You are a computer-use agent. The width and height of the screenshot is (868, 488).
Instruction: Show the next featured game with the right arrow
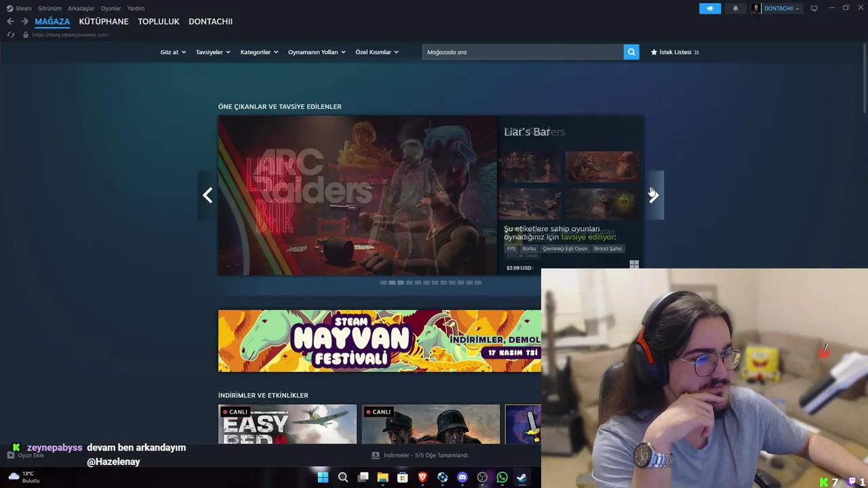coord(654,195)
